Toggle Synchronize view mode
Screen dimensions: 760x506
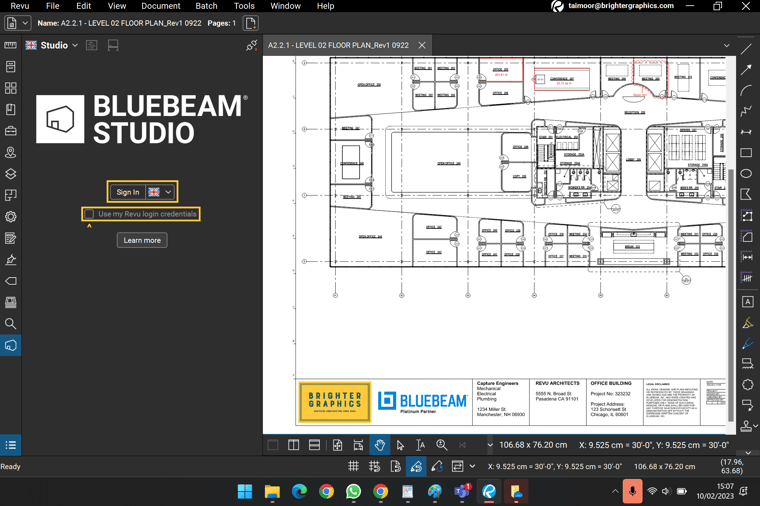pos(458,466)
